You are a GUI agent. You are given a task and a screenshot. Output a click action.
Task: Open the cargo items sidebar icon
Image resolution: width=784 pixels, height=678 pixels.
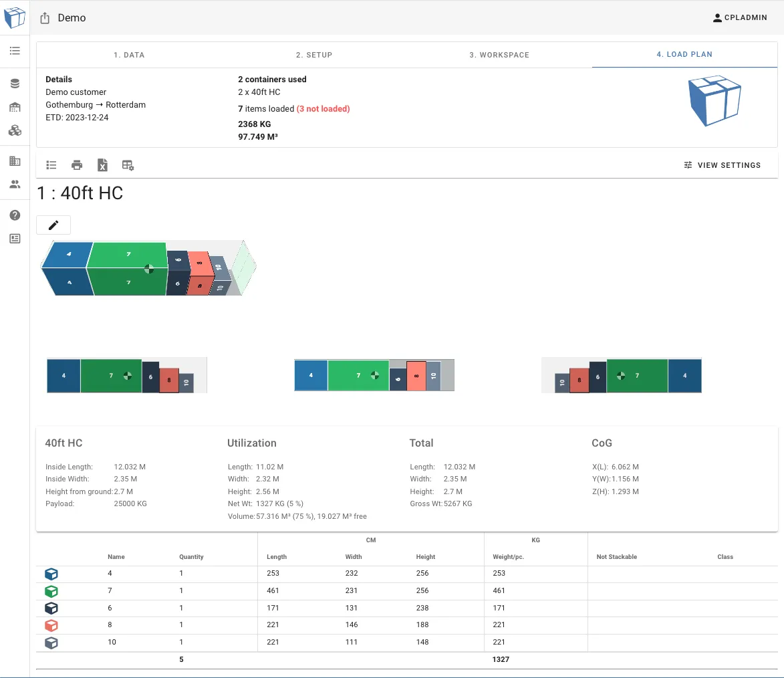(15, 130)
